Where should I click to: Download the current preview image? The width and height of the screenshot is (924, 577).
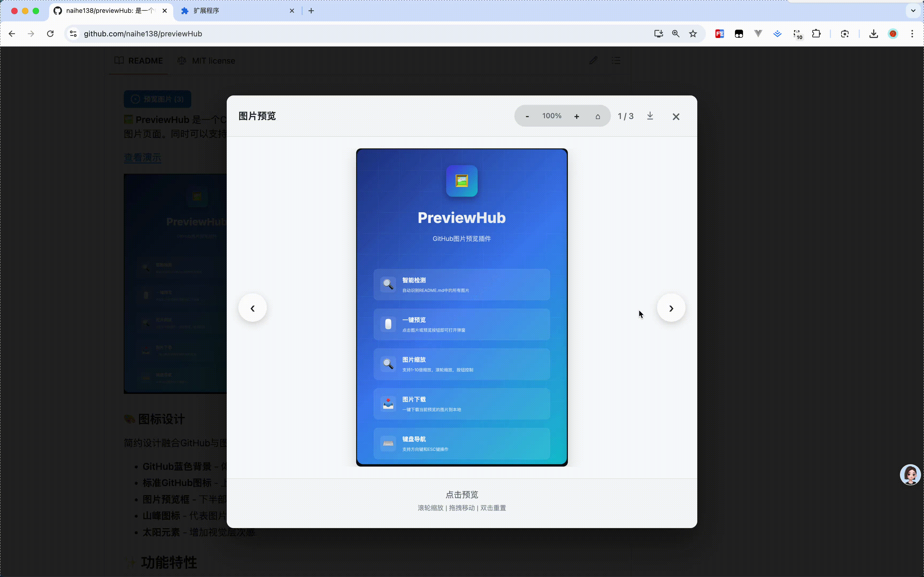pos(650,116)
